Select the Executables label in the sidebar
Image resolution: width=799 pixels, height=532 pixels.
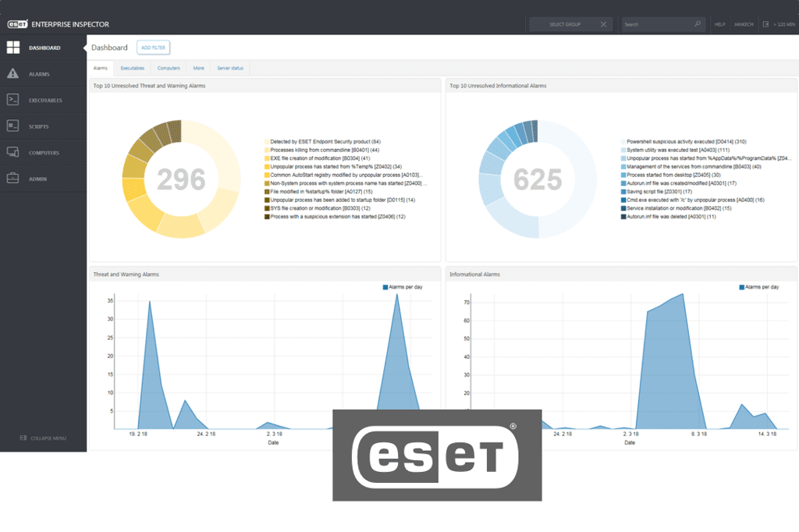[45, 101]
